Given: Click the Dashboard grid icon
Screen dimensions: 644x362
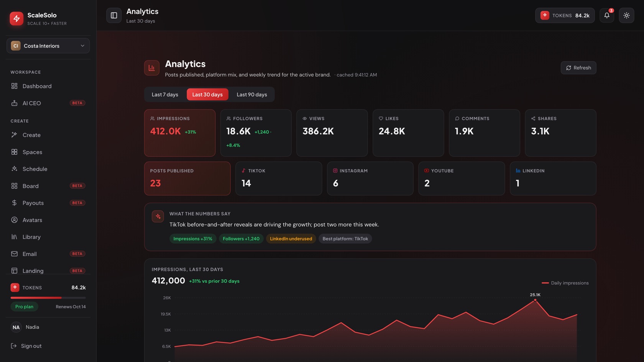Looking at the screenshot, I should [14, 86].
